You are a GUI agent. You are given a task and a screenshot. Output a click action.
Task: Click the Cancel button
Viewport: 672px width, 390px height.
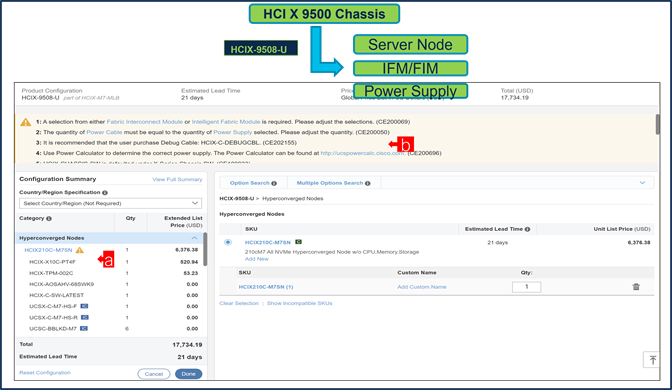tap(154, 374)
